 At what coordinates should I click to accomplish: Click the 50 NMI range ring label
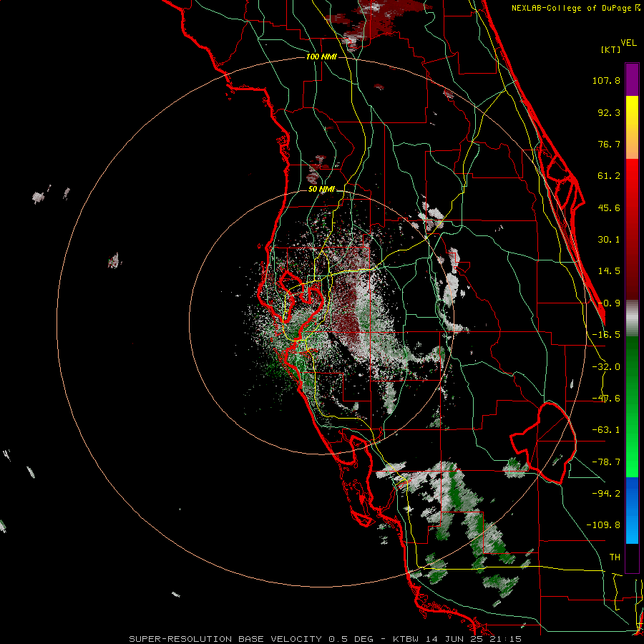(x=321, y=190)
